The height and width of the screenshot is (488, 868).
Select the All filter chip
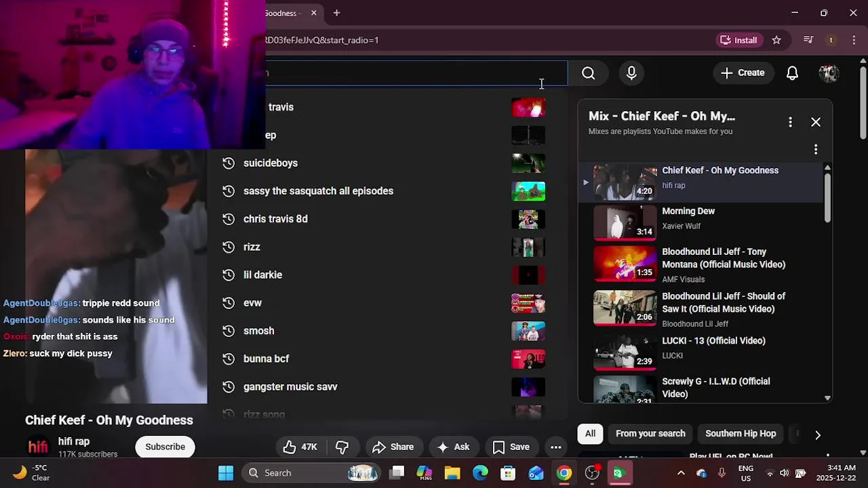click(591, 434)
